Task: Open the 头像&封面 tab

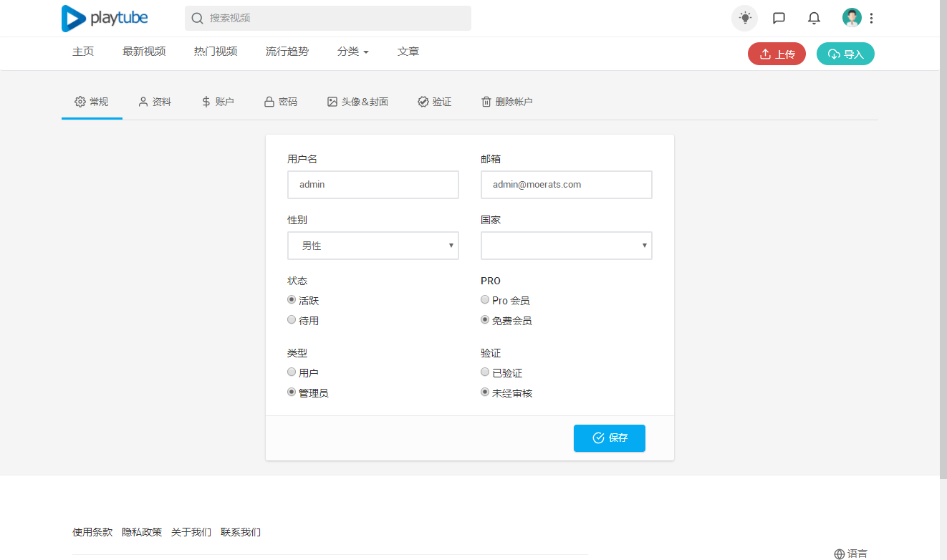Action: point(357,102)
